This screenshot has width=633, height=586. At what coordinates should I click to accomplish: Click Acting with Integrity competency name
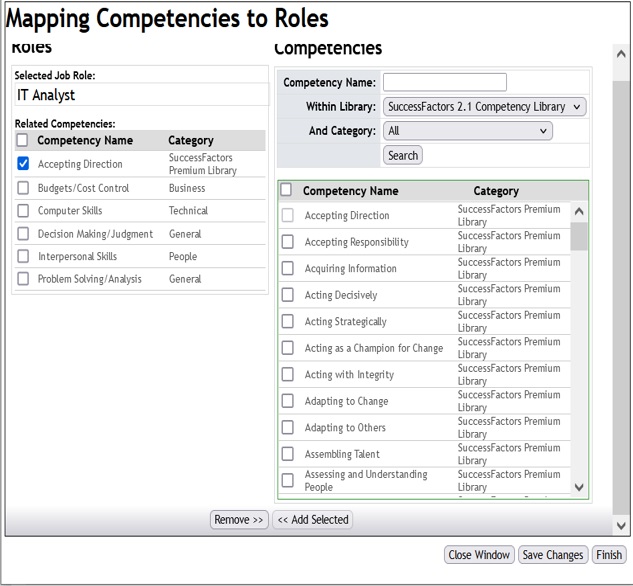point(349,375)
